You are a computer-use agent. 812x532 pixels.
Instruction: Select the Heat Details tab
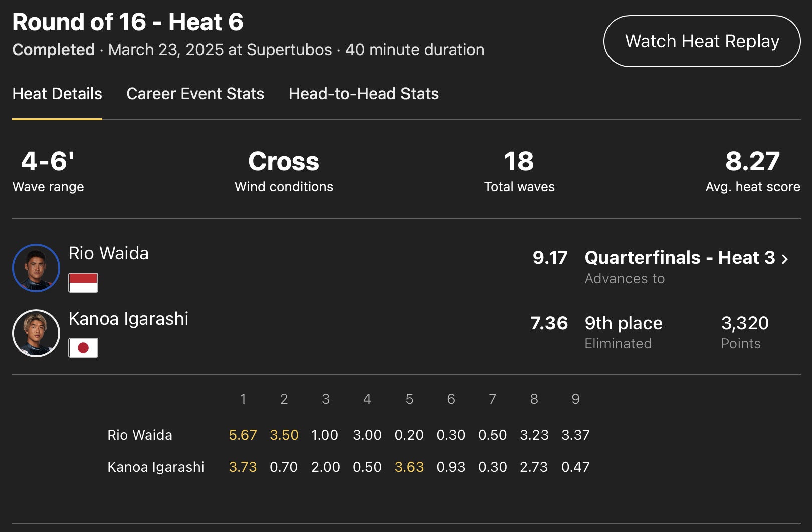click(57, 94)
